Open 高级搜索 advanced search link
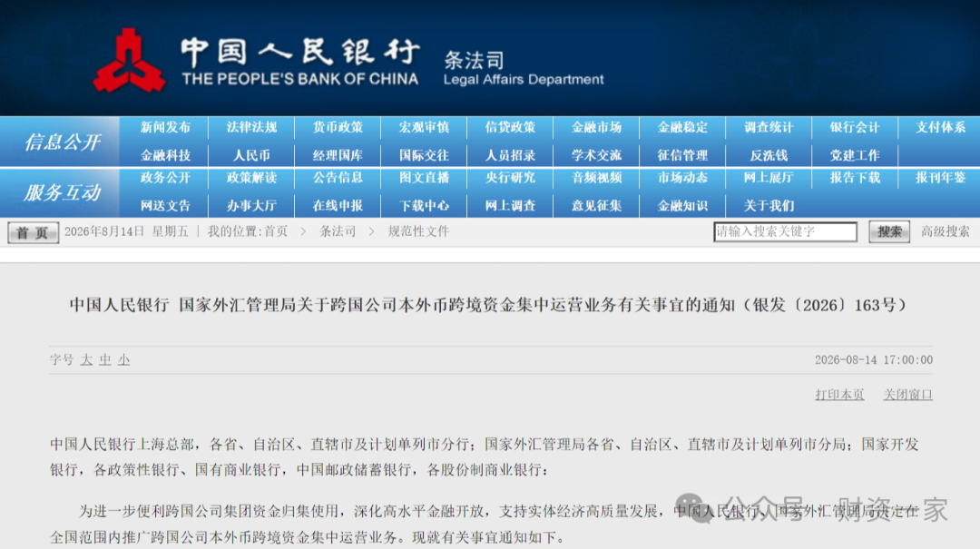The width and height of the screenshot is (980, 549). tap(945, 232)
